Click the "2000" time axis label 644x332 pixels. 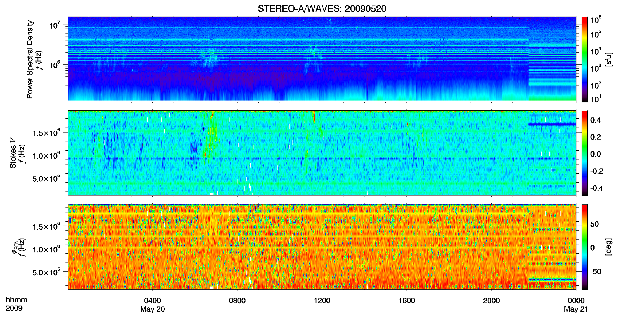[491, 301]
